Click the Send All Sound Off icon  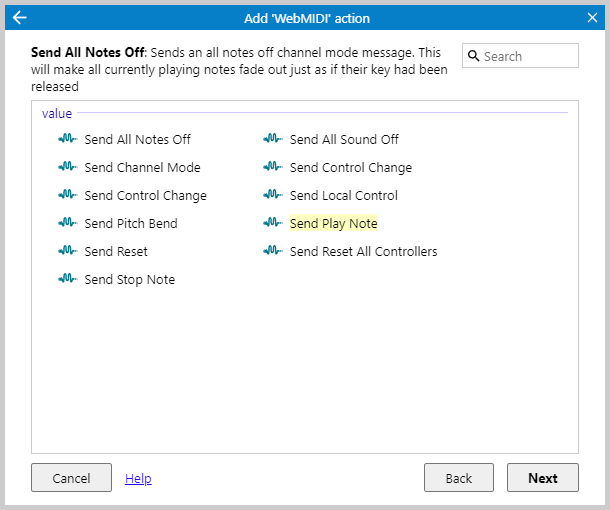coord(273,140)
